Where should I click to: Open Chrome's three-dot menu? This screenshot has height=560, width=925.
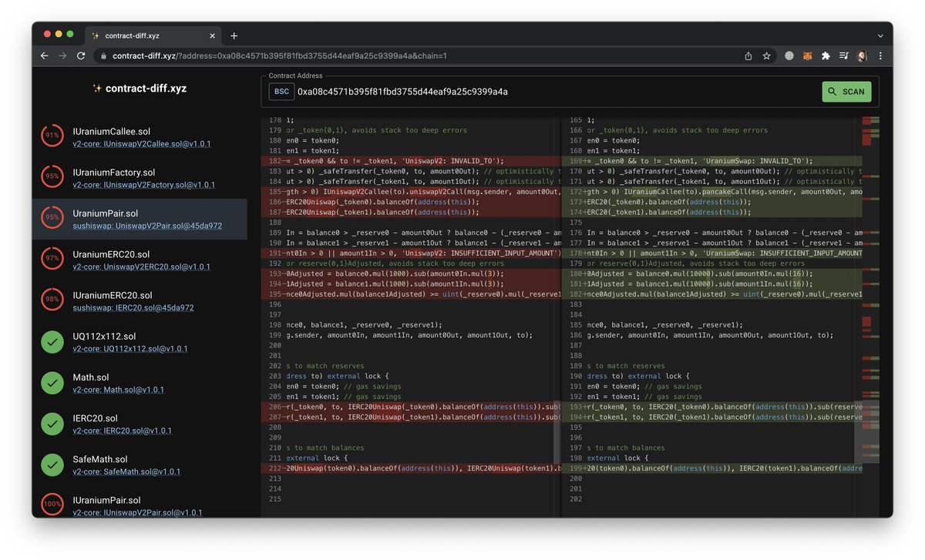pyautogui.click(x=880, y=56)
